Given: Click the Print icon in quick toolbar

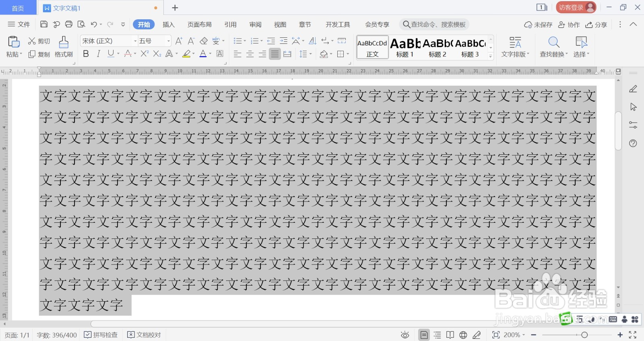Looking at the screenshot, I should tap(69, 25).
